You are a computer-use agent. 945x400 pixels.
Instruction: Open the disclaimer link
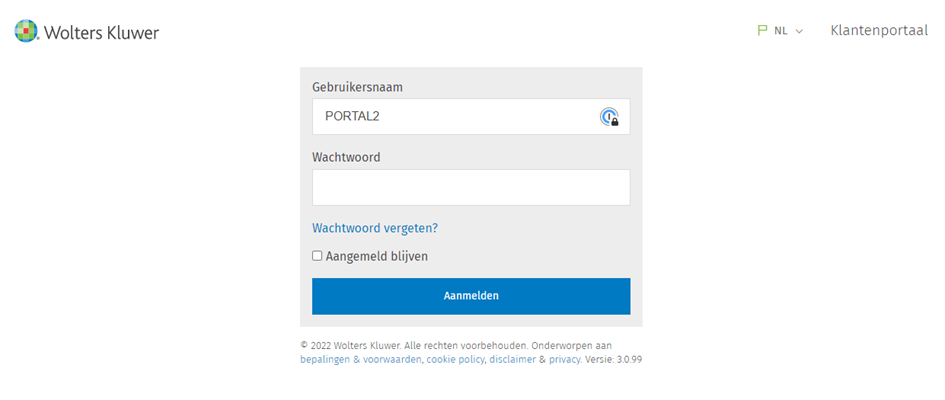(512, 360)
